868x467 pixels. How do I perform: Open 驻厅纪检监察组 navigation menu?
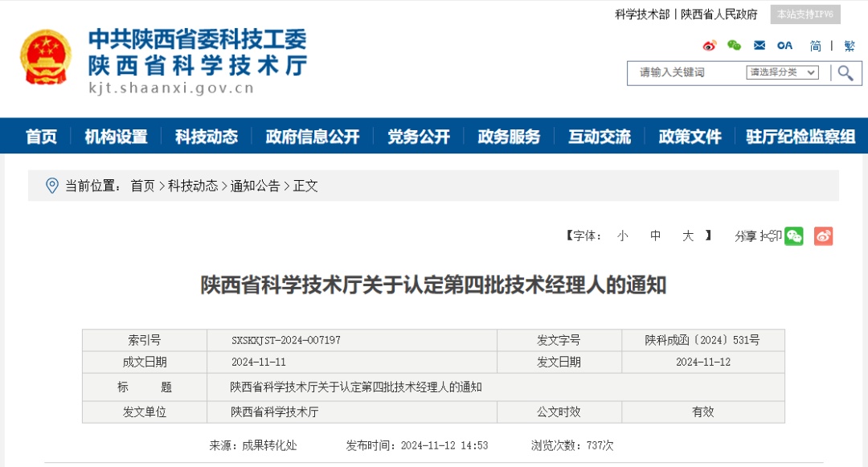point(800,137)
